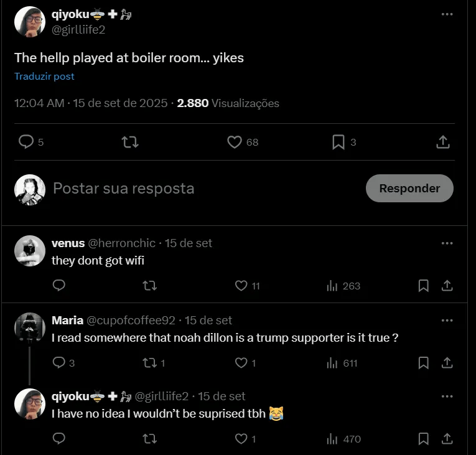Reply to venus's comment
The image size is (476, 455).
[x=59, y=286]
